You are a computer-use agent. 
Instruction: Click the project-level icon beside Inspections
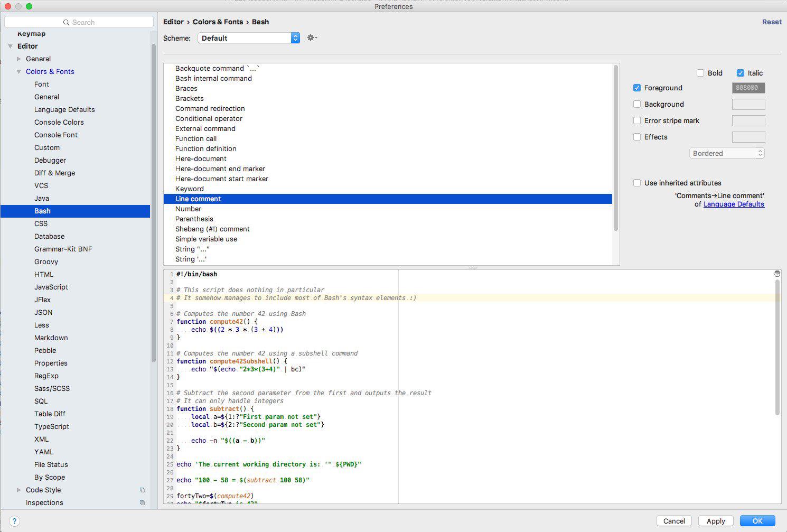[x=142, y=503]
